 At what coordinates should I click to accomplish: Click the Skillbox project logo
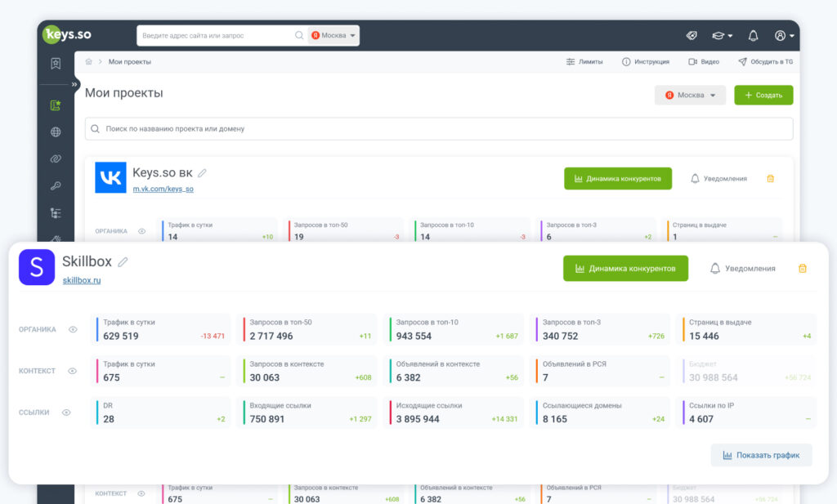coord(37,267)
